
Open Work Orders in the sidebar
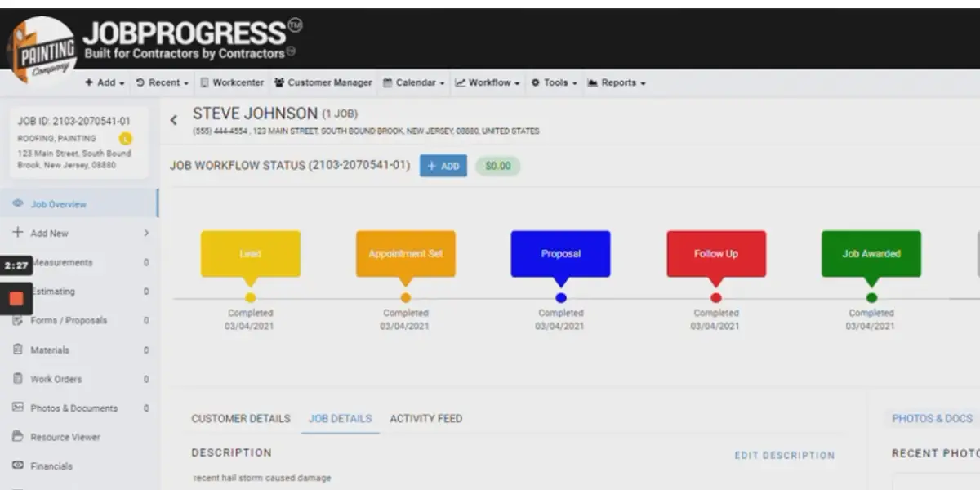79,379
